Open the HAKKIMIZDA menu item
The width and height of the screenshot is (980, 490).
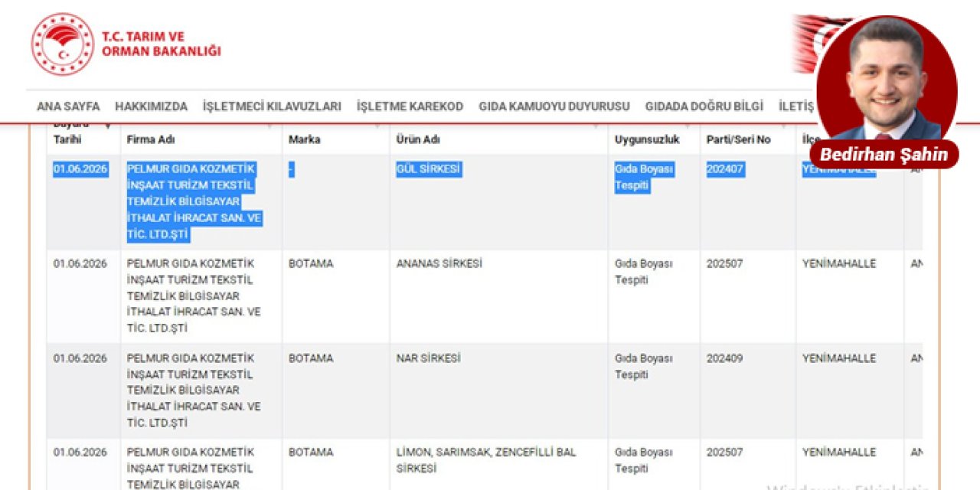click(x=152, y=106)
